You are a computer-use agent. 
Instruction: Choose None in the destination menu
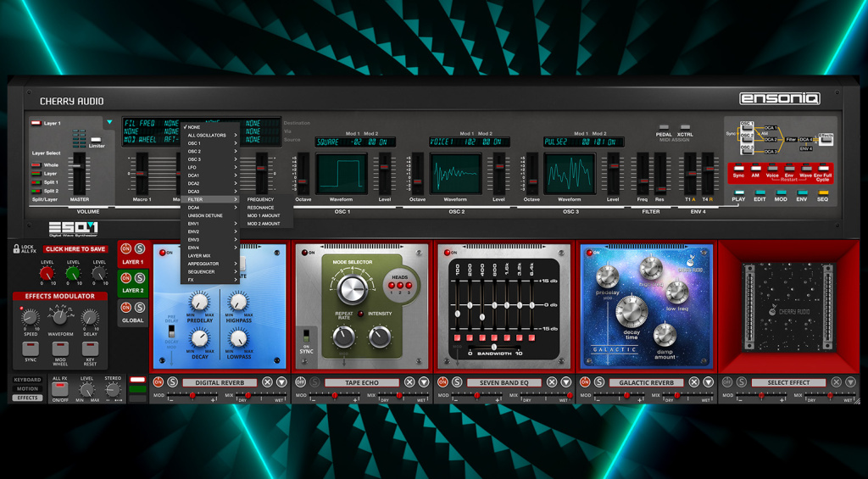[x=210, y=127]
